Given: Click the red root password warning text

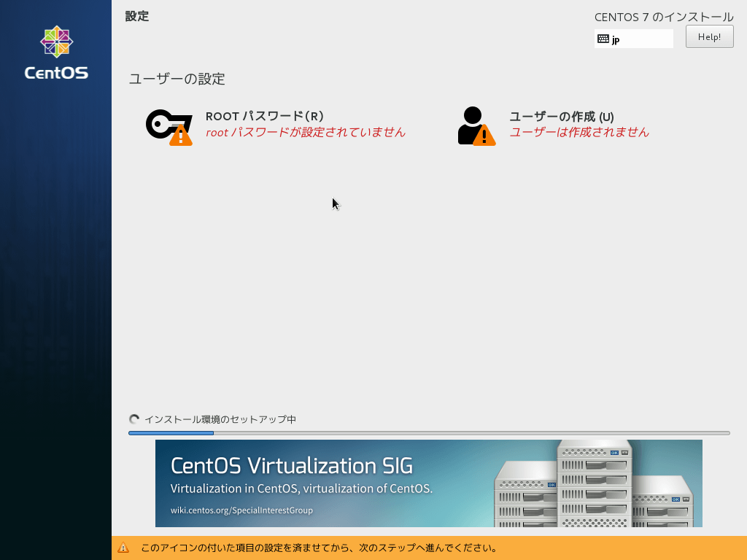Looking at the screenshot, I should coord(306,133).
